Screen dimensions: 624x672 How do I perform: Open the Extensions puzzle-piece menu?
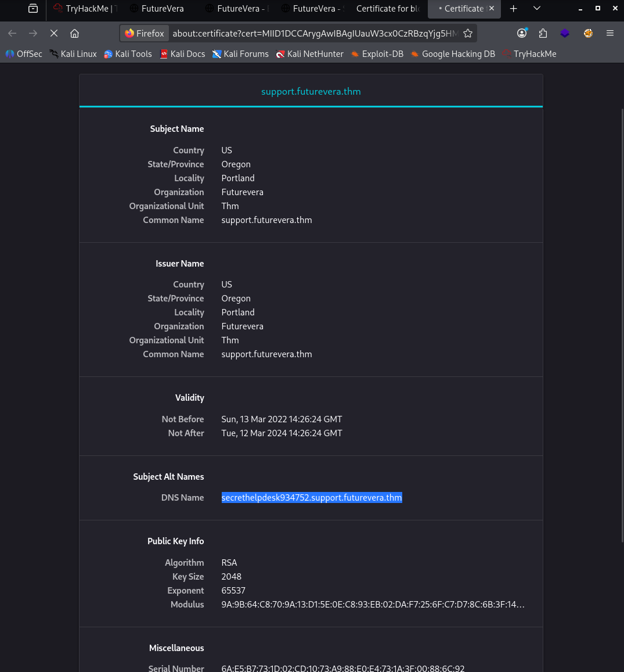click(x=543, y=33)
